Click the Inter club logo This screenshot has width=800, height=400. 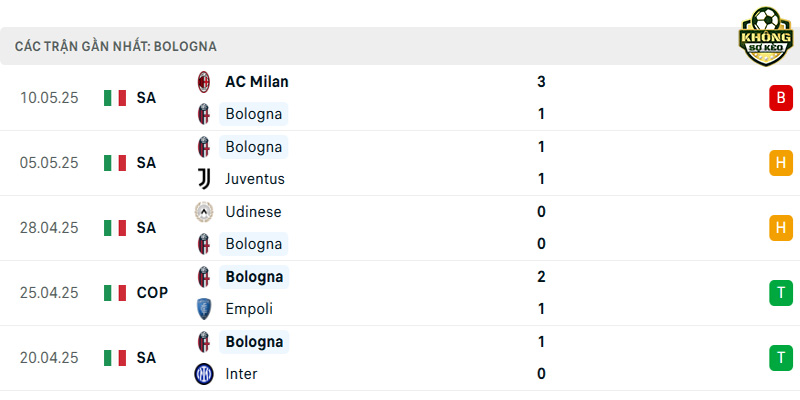point(204,374)
